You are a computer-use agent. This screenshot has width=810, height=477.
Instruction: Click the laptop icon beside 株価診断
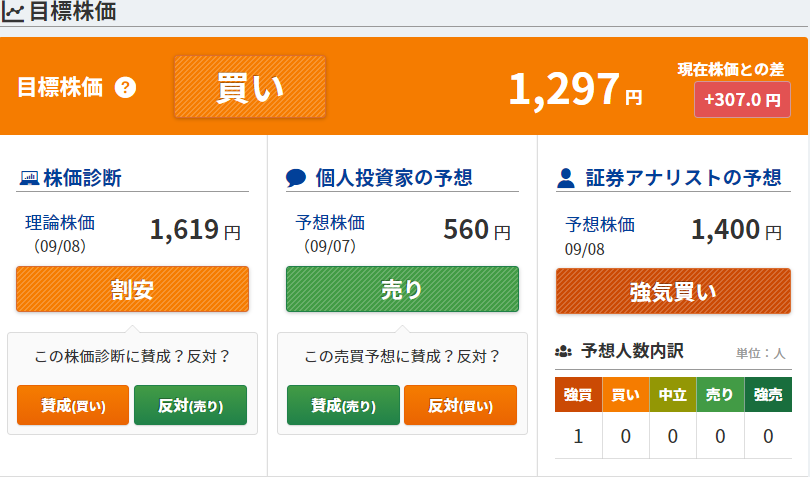tap(29, 178)
